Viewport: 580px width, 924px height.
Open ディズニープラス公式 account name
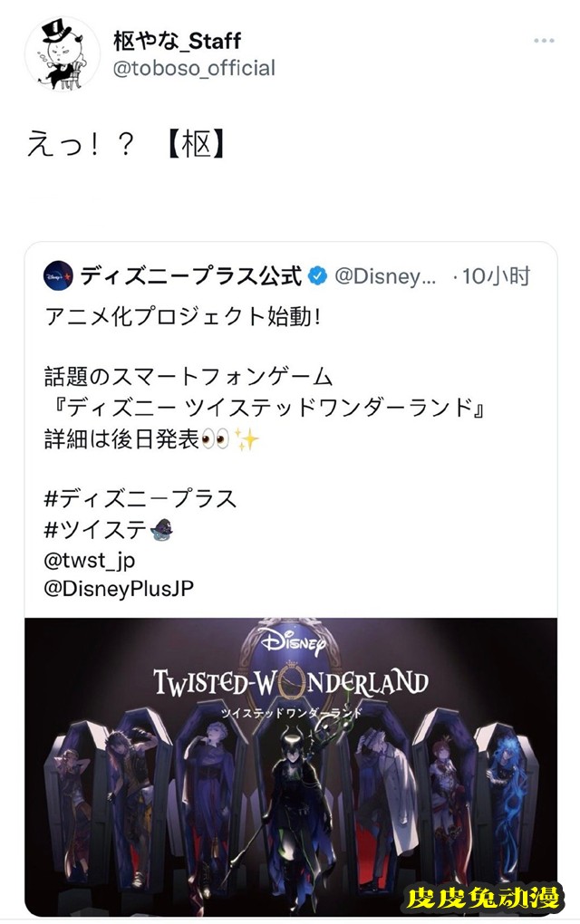(x=190, y=275)
